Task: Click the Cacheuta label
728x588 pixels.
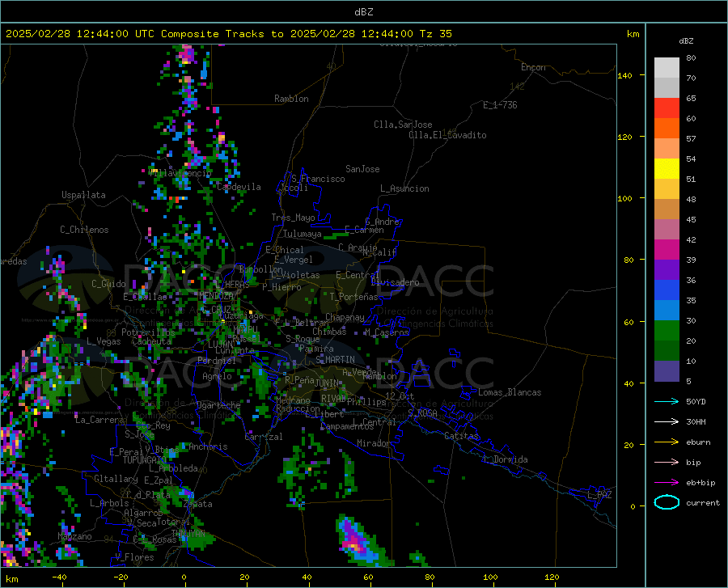Action: tap(152, 341)
